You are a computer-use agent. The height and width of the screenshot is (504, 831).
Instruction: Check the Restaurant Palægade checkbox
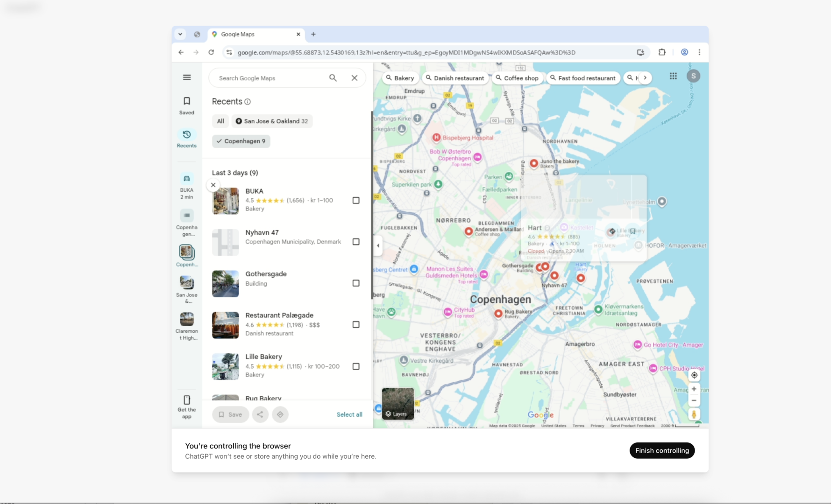coord(356,324)
